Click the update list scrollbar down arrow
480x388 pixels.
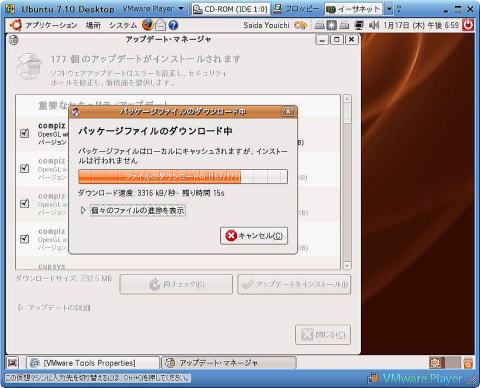coord(347,266)
